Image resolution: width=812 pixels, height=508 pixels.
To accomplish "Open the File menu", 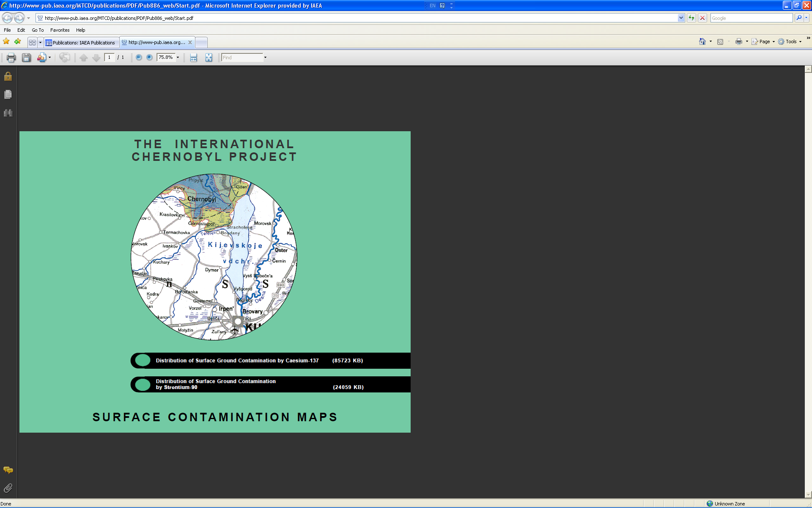I will pyautogui.click(x=7, y=30).
